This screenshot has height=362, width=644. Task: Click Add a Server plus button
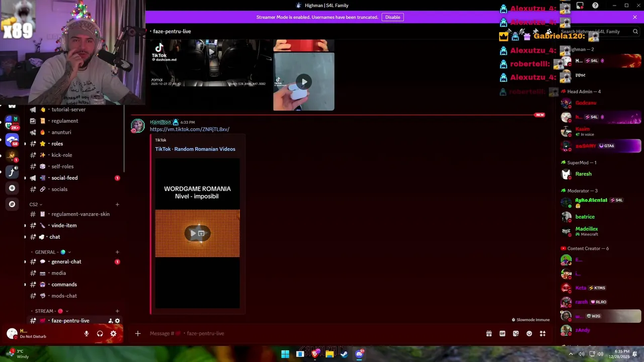point(12,188)
